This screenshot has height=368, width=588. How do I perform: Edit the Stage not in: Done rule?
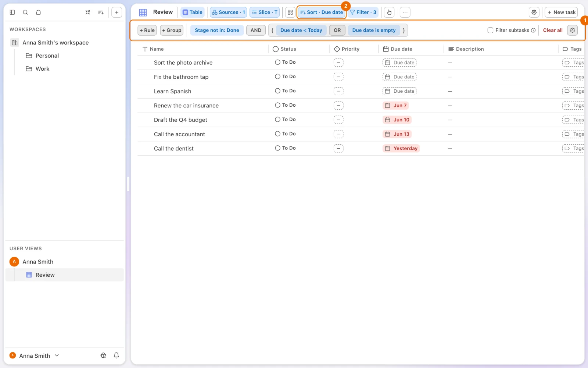[x=217, y=30]
